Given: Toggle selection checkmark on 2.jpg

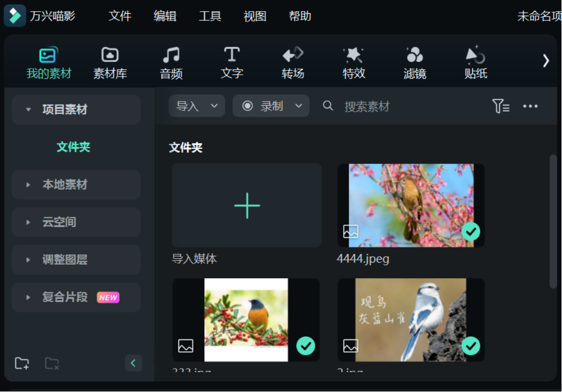Looking at the screenshot, I should pos(471,346).
